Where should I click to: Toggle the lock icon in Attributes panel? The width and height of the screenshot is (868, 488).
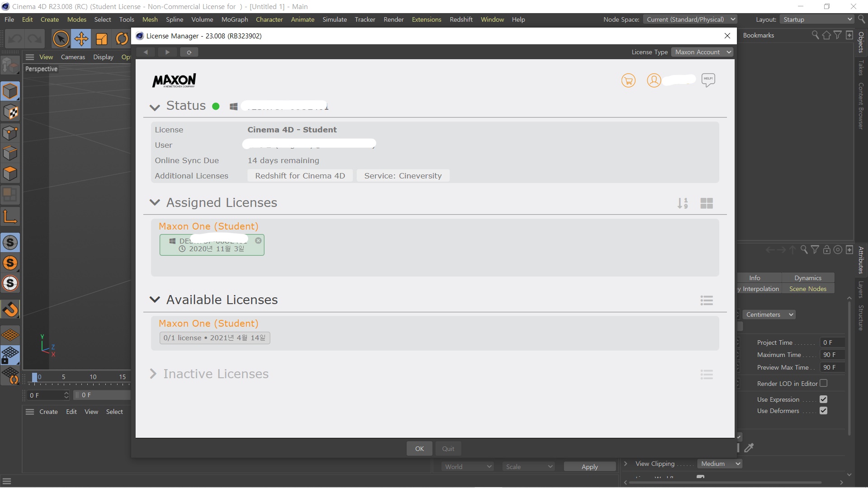click(x=826, y=250)
